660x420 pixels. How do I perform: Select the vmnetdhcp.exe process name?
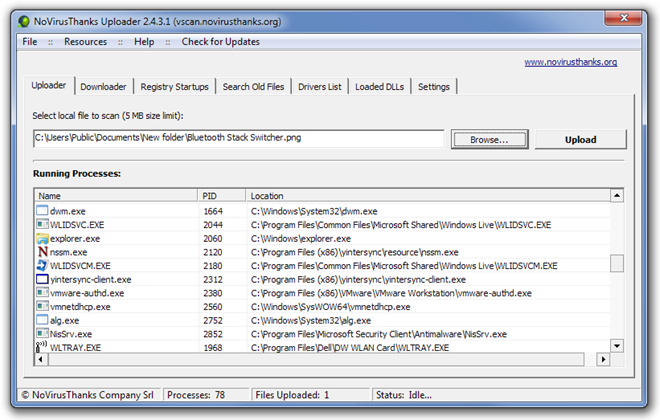click(x=80, y=307)
